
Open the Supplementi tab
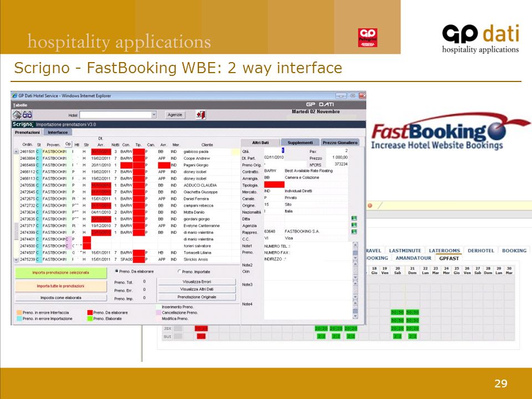300,142
